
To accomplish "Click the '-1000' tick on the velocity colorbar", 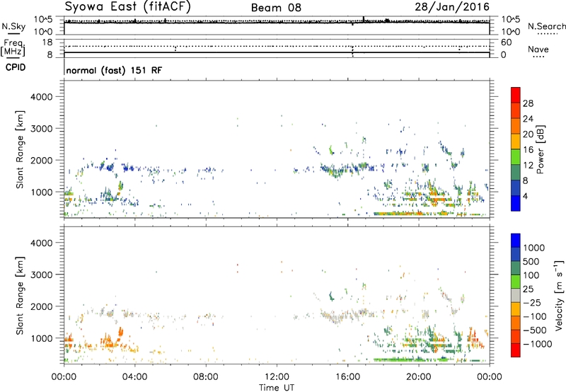I will pyautogui.click(x=537, y=344).
